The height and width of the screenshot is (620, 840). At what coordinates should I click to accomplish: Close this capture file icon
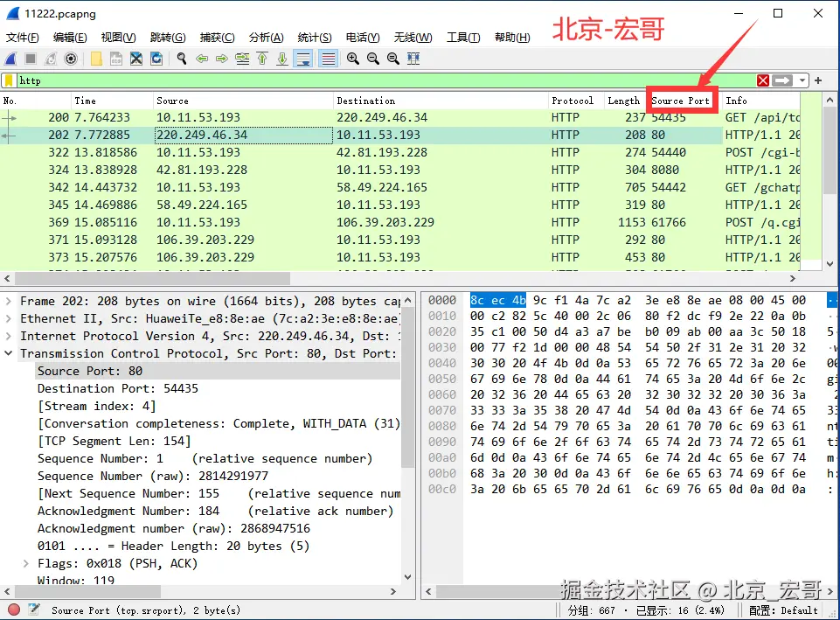(136, 59)
